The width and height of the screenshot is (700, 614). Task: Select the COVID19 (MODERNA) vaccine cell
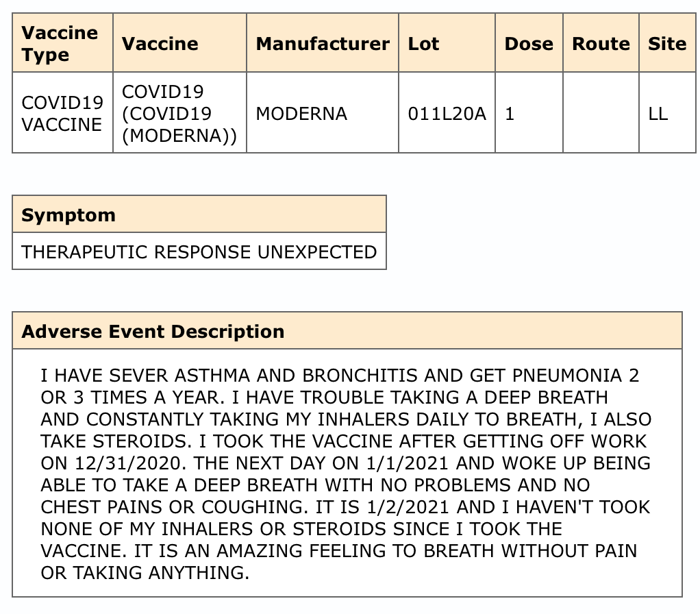(x=179, y=113)
